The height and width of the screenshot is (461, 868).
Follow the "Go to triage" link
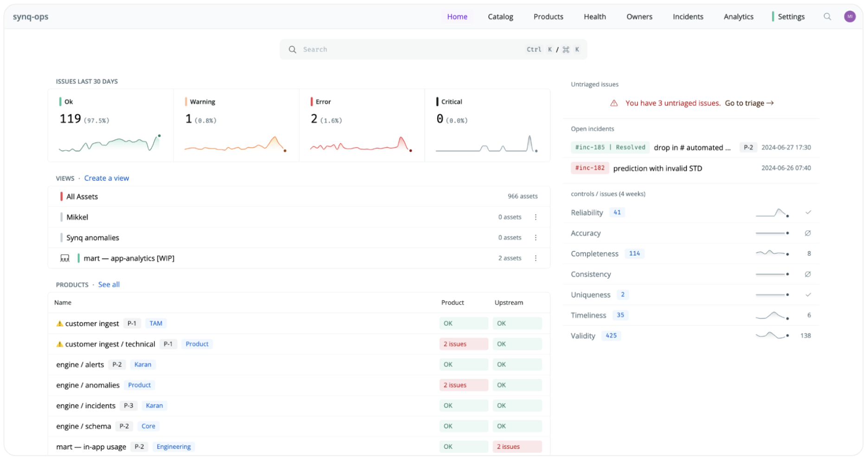tap(748, 103)
